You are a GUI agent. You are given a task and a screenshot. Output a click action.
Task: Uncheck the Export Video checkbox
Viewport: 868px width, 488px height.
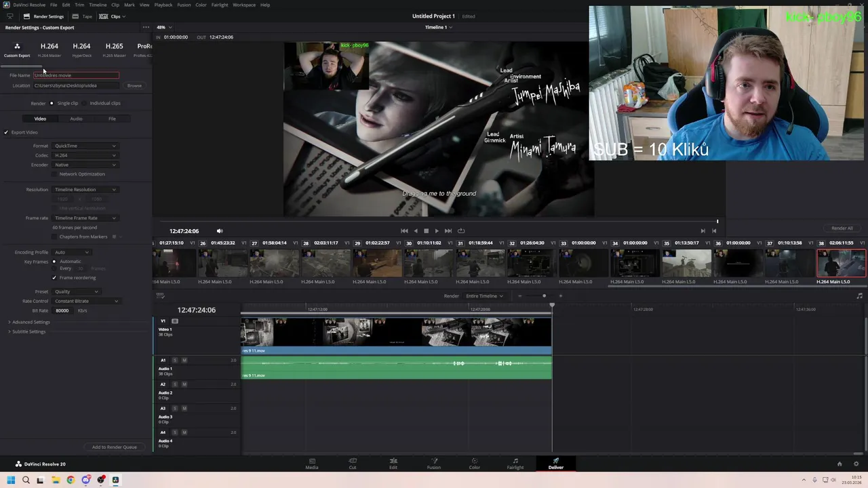(x=6, y=132)
